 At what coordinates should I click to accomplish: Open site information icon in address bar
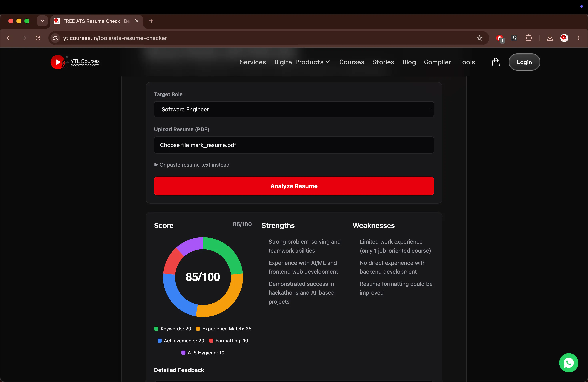[x=55, y=38]
